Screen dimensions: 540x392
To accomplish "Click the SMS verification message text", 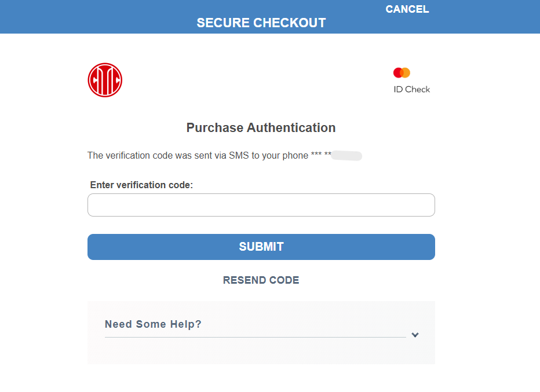I will pyautogui.click(x=198, y=156).
